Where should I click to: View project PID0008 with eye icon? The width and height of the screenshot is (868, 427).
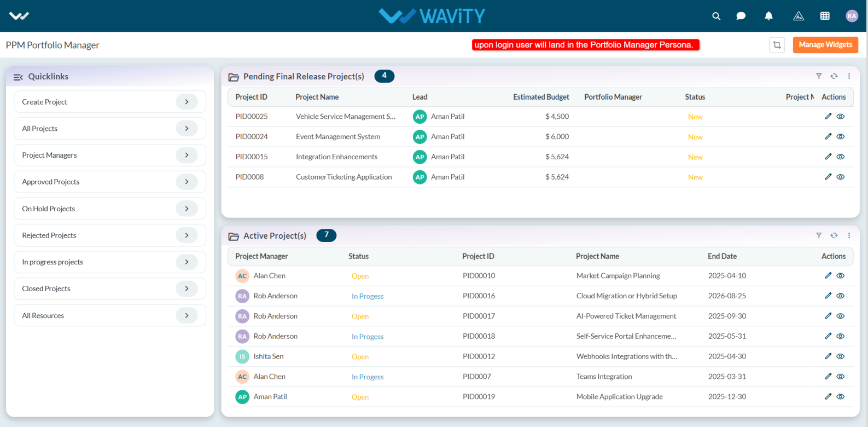click(841, 177)
